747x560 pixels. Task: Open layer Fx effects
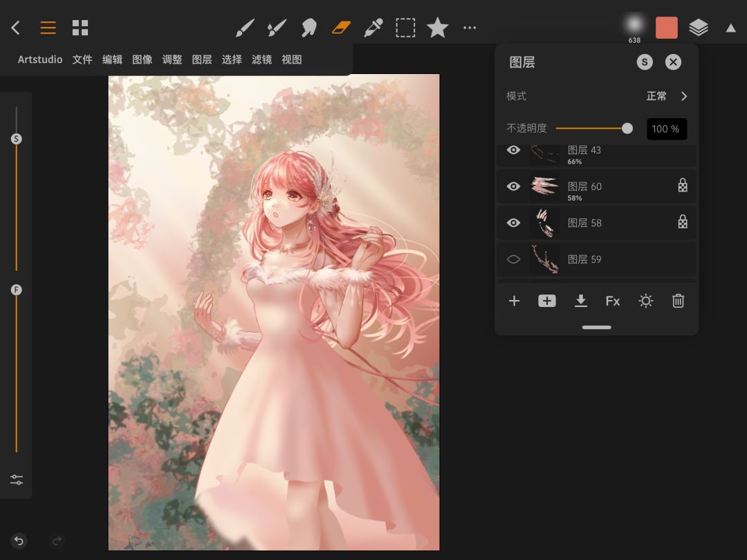pos(613,301)
